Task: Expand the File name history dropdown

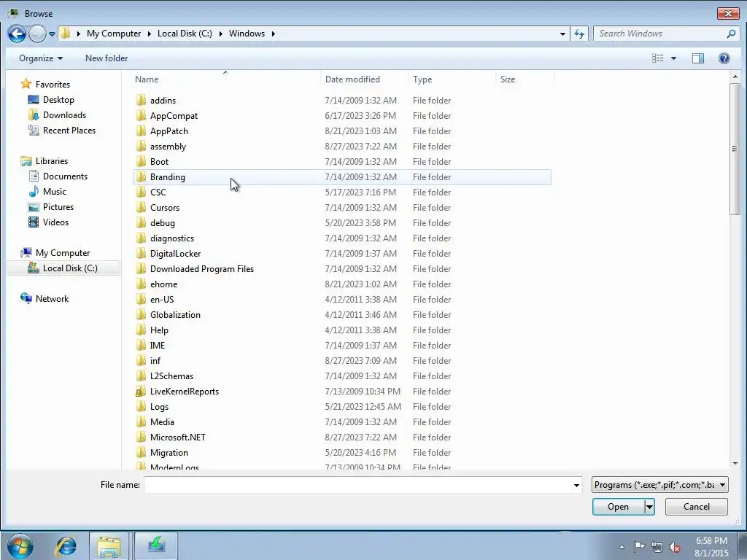Action: pyautogui.click(x=576, y=485)
